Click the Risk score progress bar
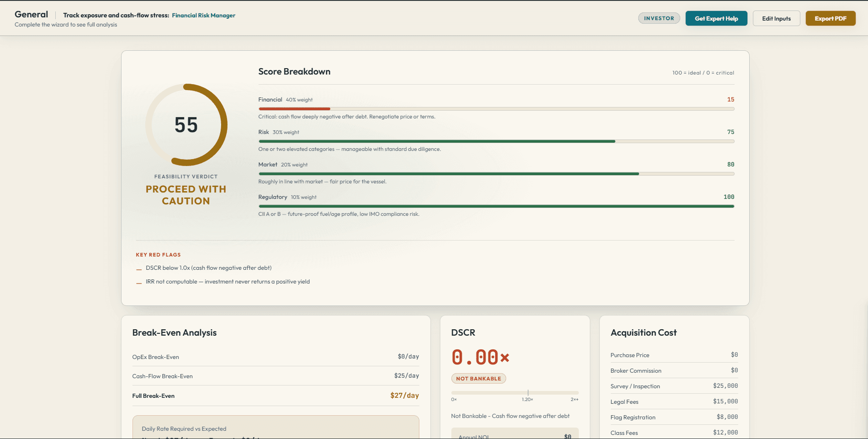The image size is (868, 439). click(x=496, y=141)
